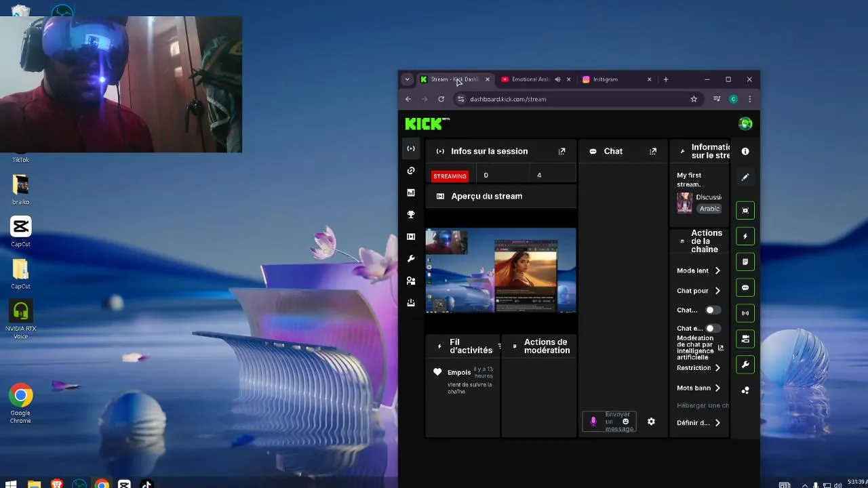
Task: Expand Définir d... option
Action: [x=698, y=423]
